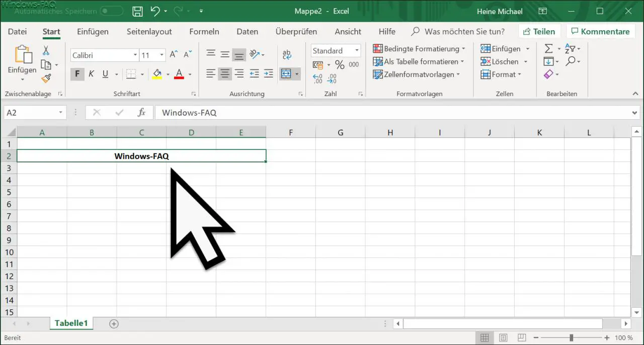The height and width of the screenshot is (345, 644).
Task: Insert AutoSum with the sigma icon
Action: click(x=548, y=49)
